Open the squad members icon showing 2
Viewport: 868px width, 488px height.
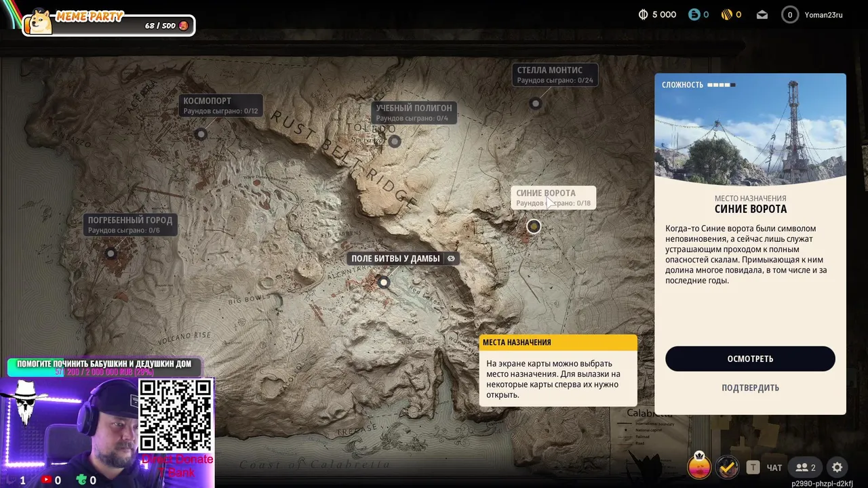(806, 467)
